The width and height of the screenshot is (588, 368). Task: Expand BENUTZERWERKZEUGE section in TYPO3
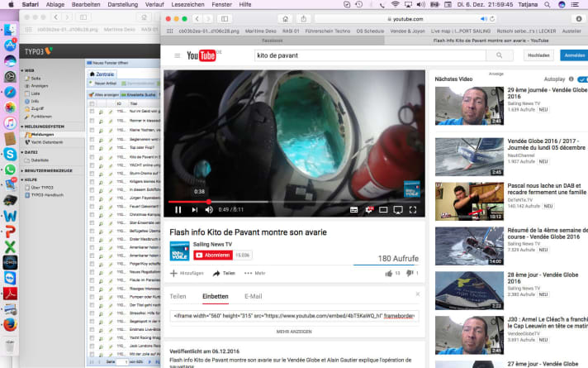22,170
